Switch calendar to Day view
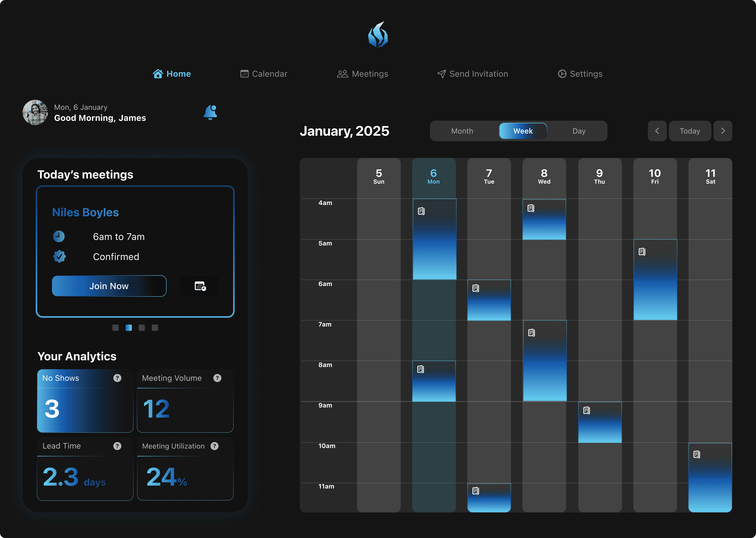 pos(579,131)
